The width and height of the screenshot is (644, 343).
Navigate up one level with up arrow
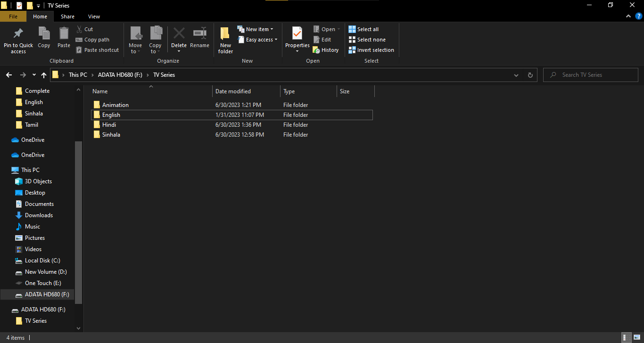point(44,75)
